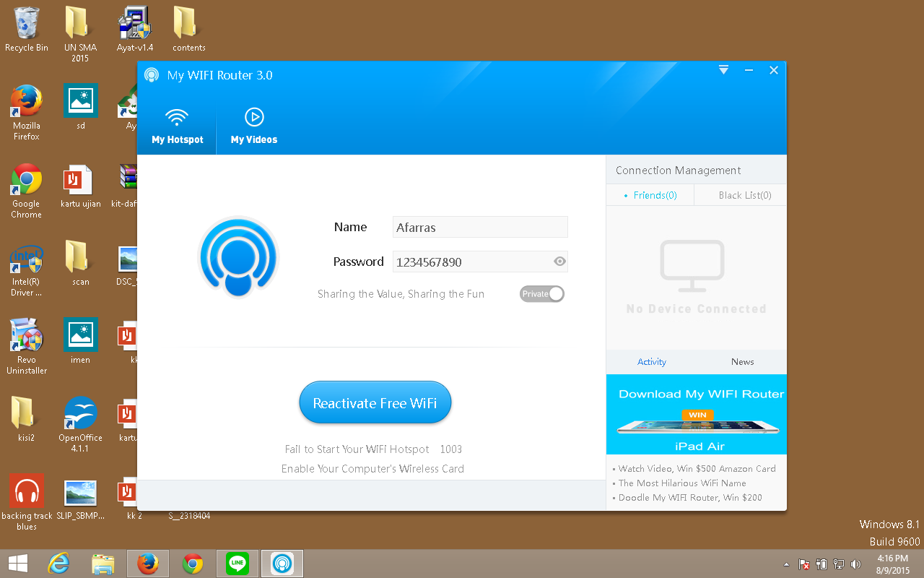
Task: Click the volume speaker tray icon
Action: click(x=856, y=564)
